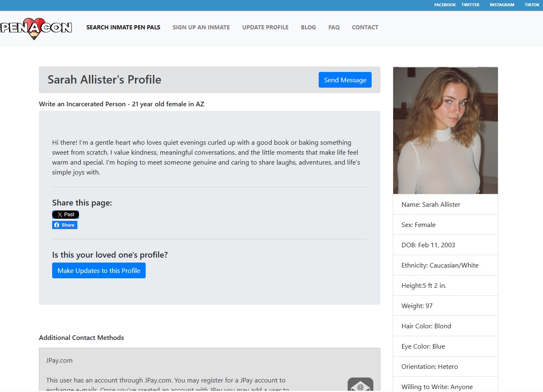Open the TikTok link in top bar

532,5
